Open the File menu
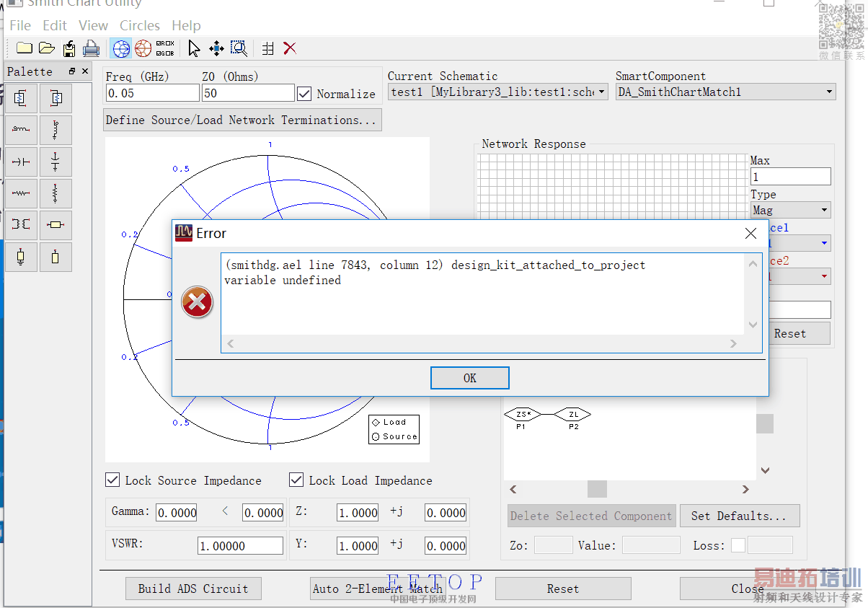 click(20, 25)
